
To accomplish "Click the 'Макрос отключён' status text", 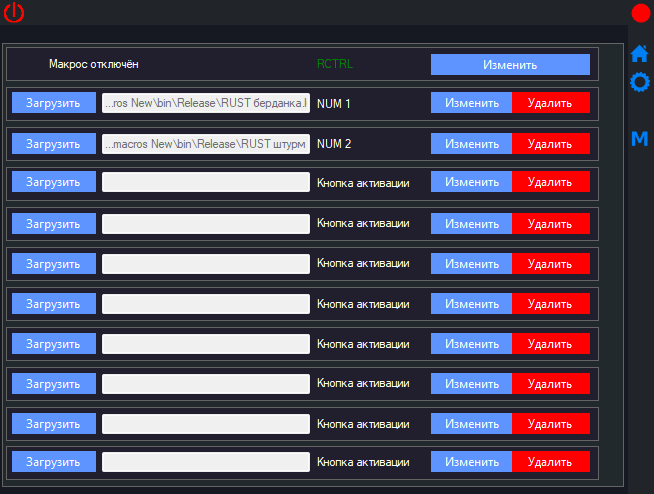I will 93,64.
